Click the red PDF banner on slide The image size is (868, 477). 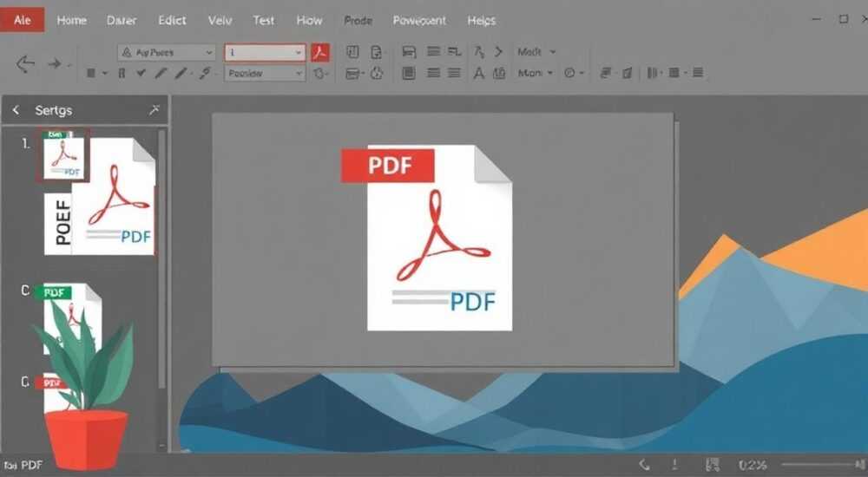point(387,165)
